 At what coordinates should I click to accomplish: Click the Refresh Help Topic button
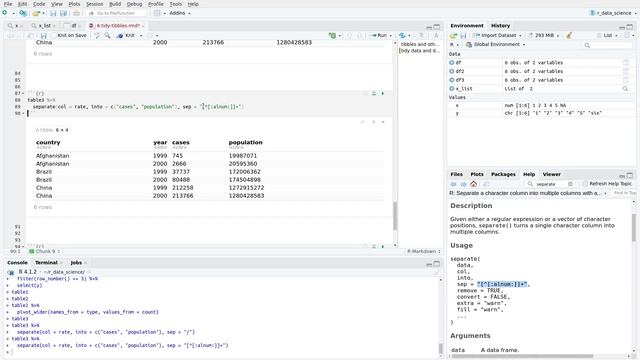607,184
